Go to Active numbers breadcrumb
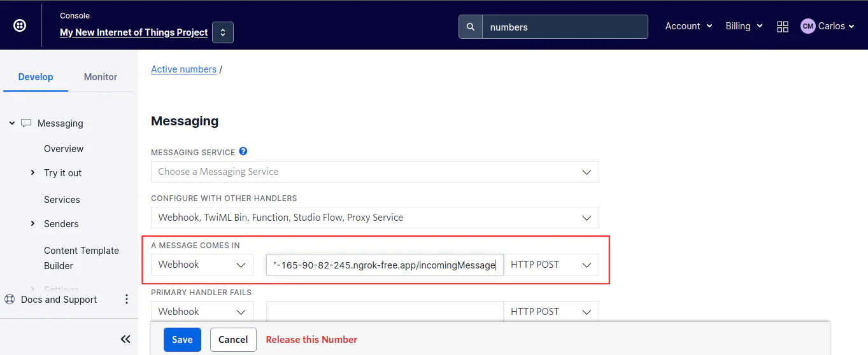This screenshot has width=868, height=355. point(183,69)
